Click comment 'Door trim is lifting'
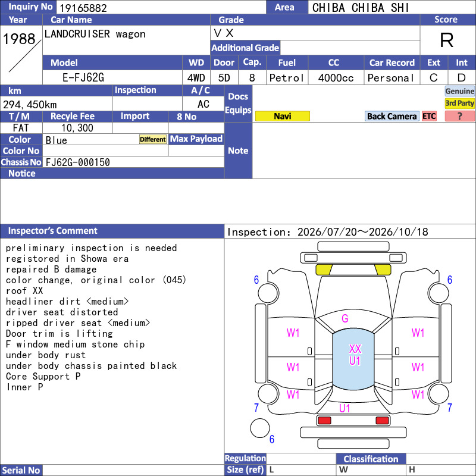The image size is (476, 476). coord(59,334)
